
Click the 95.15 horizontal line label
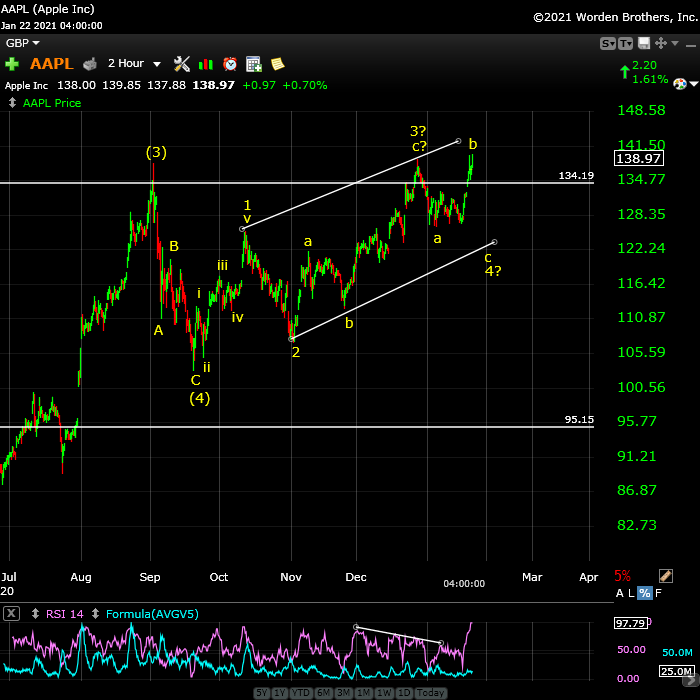(579, 419)
